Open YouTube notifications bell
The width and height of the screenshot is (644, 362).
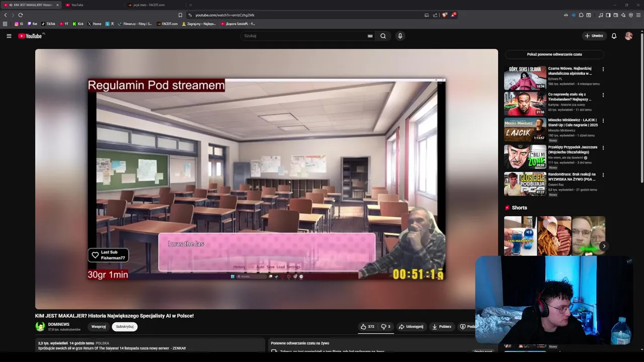pyautogui.click(x=614, y=36)
